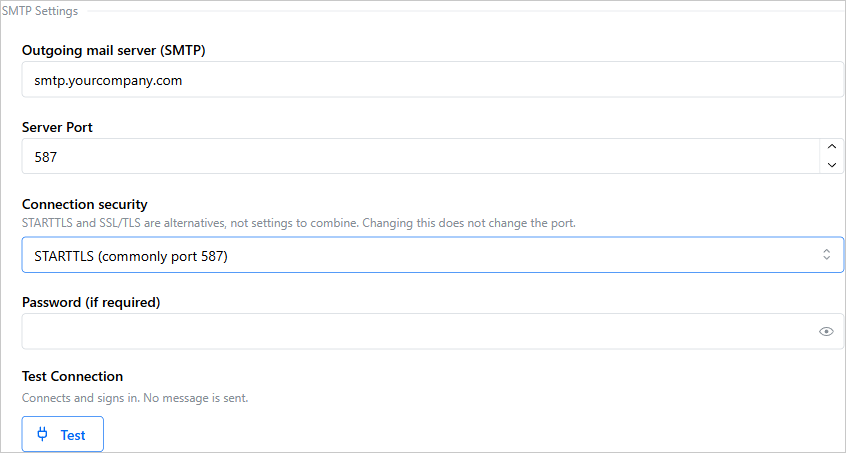The height and width of the screenshot is (453, 846).
Task: Click the plug icon on Test button
Action: click(43, 434)
